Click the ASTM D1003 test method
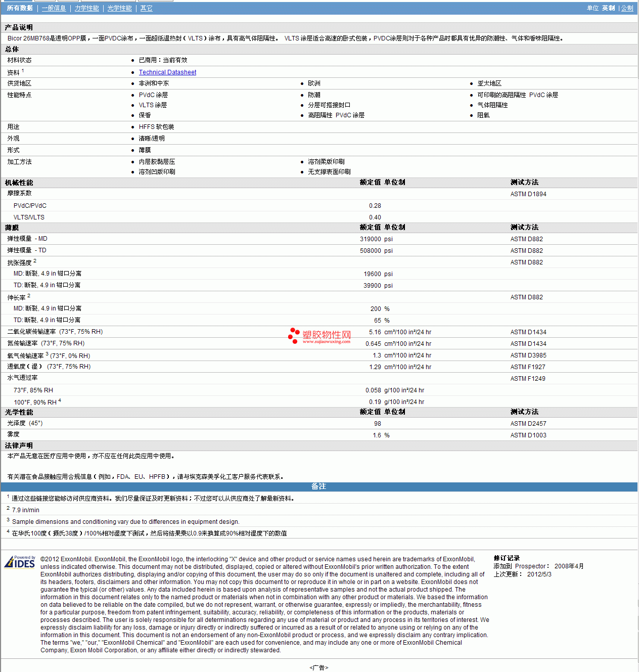This screenshot has height=672, width=639. pos(528,435)
